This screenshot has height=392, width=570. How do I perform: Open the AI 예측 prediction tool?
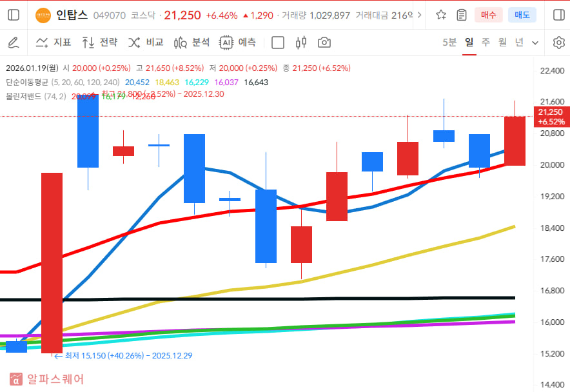tap(238, 43)
